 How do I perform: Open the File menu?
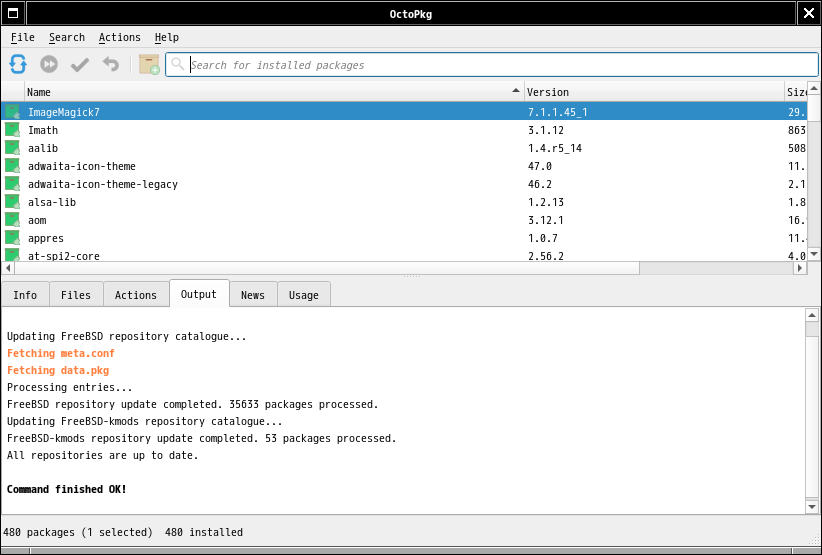[x=22, y=37]
